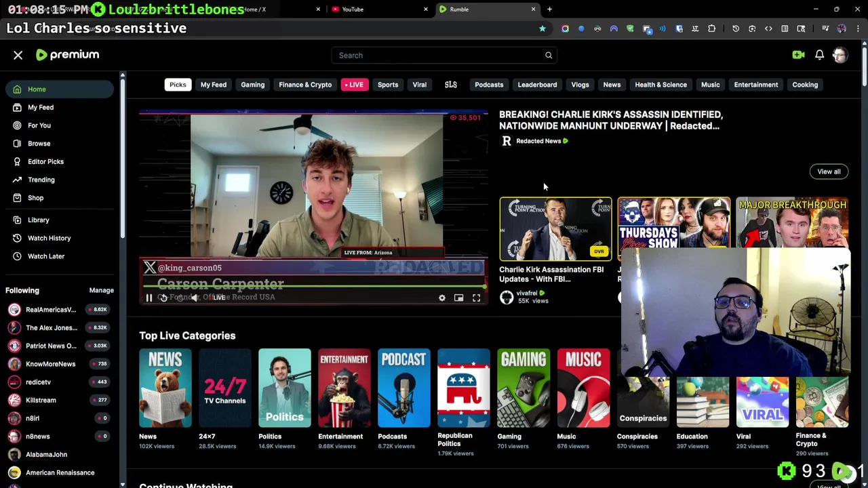The width and height of the screenshot is (868, 488).
Task: Select the Cooking category chip
Action: [x=805, y=85]
